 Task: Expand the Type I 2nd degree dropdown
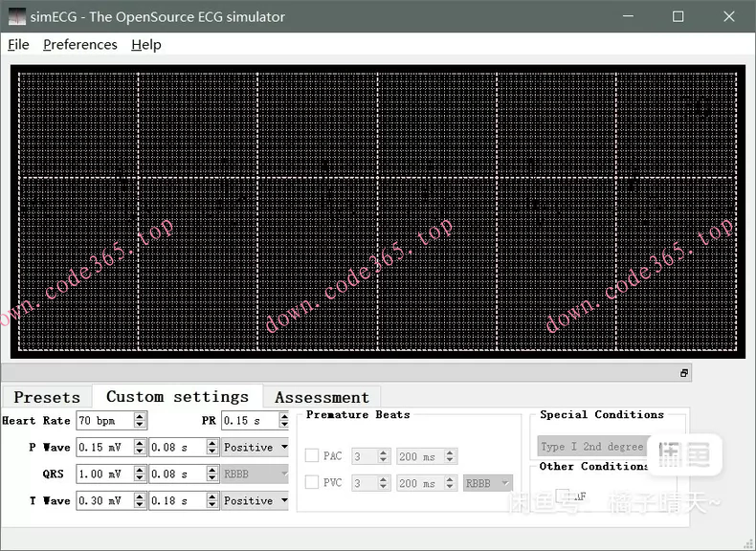pos(593,447)
